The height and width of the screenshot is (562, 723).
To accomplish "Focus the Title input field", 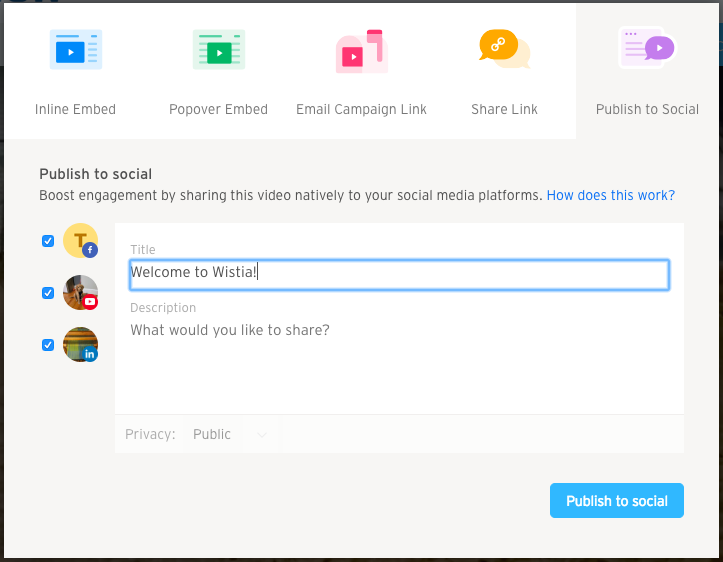I will (399, 275).
